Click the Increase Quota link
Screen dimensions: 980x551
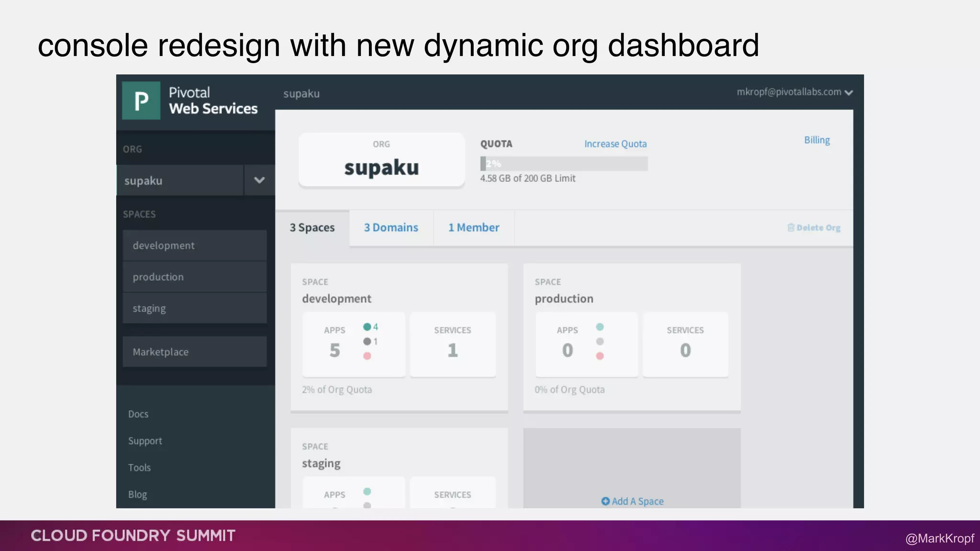(615, 144)
